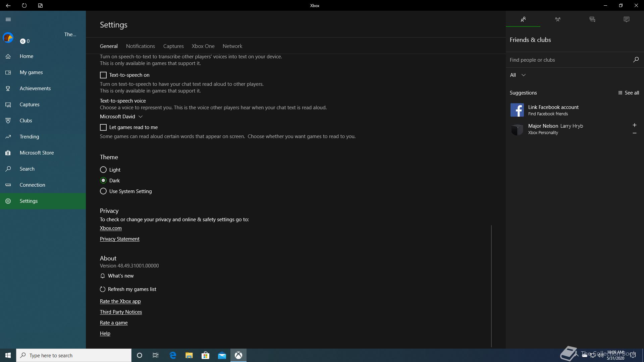The height and width of the screenshot is (362, 644).
Task: Open the Connection section in the sidebar
Action: pos(32,185)
